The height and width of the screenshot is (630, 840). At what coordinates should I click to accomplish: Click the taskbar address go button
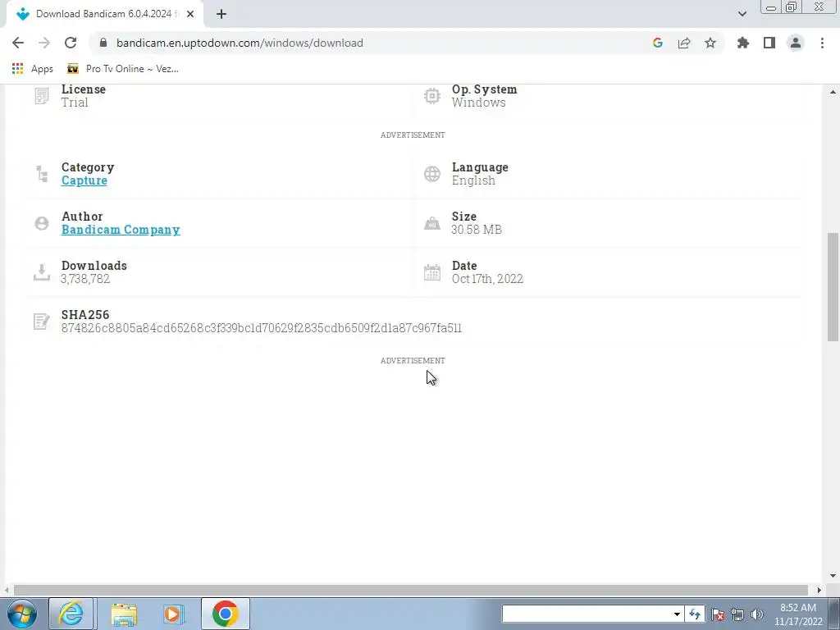tap(694, 614)
